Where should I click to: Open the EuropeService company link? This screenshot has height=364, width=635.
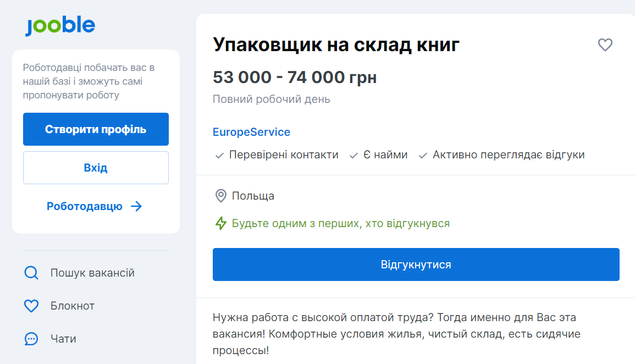click(x=251, y=132)
